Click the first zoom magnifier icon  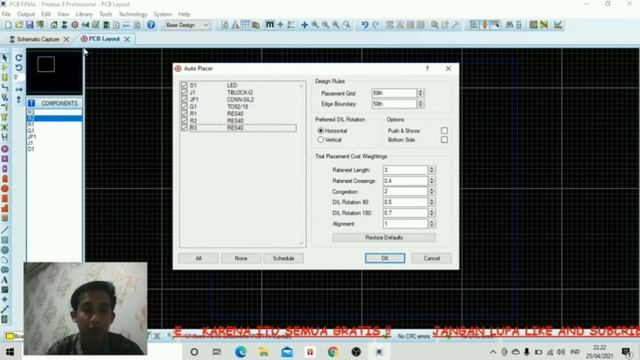(315, 25)
